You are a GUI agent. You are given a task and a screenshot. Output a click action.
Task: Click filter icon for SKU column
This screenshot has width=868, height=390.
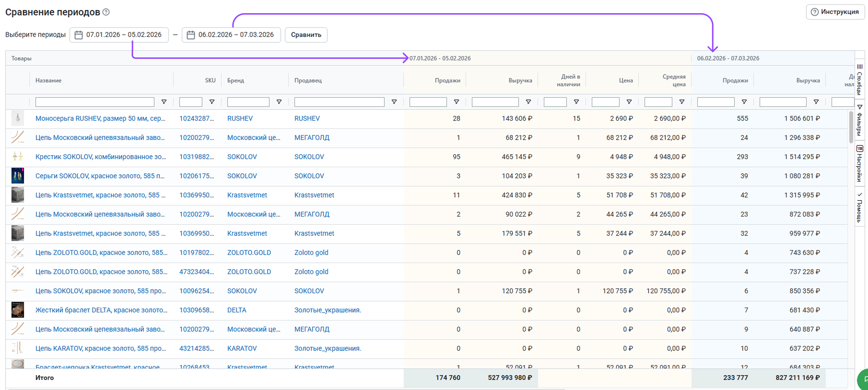212,102
